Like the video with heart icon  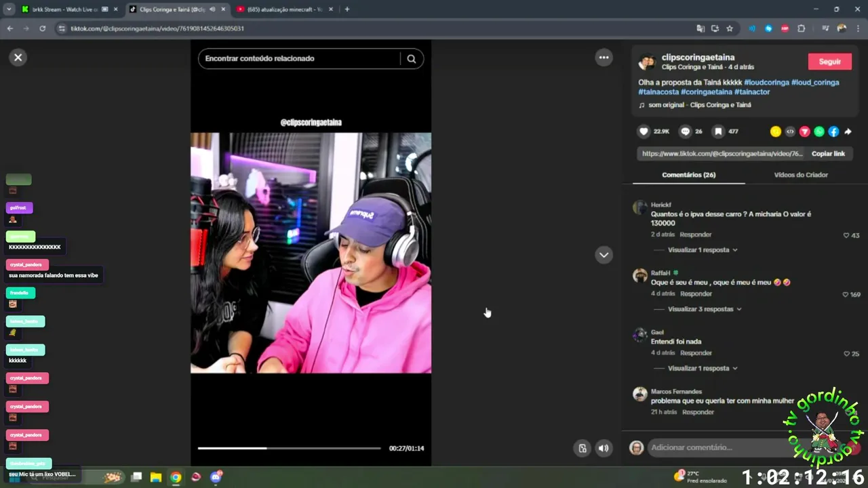pos(644,131)
